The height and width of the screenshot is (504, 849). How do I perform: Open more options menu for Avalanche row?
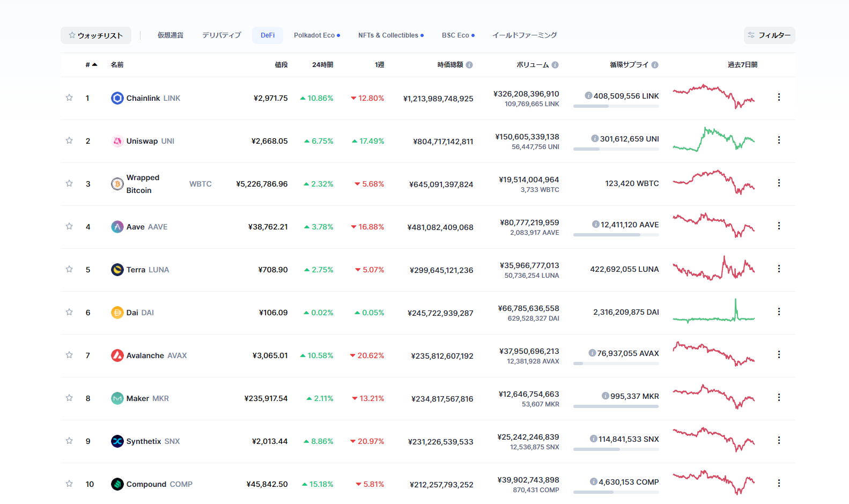(x=779, y=354)
